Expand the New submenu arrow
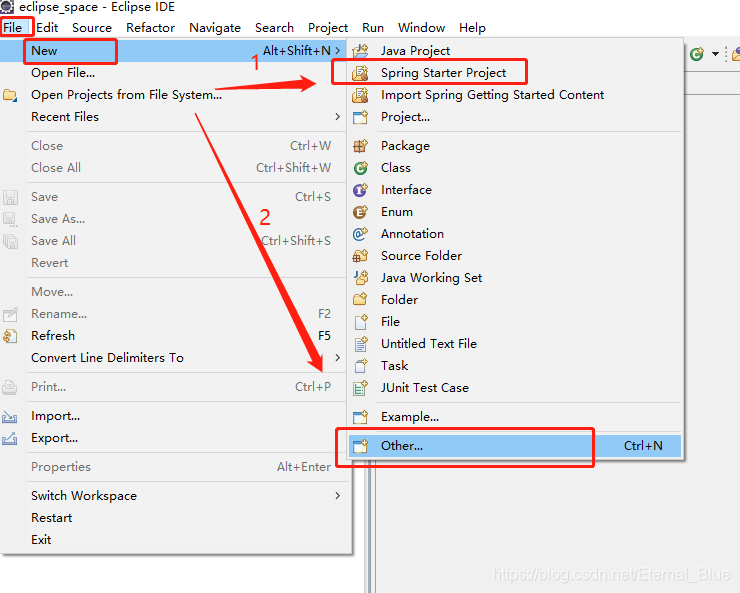740x593 pixels. pos(337,50)
